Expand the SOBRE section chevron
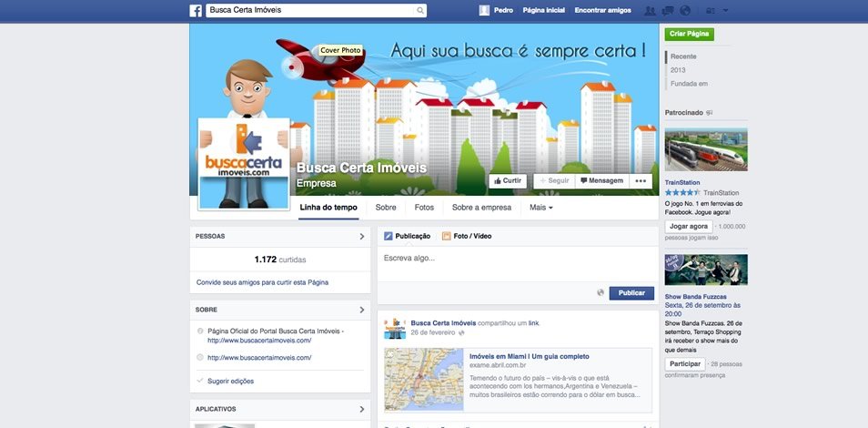This screenshot has width=868, height=428. coord(362,310)
